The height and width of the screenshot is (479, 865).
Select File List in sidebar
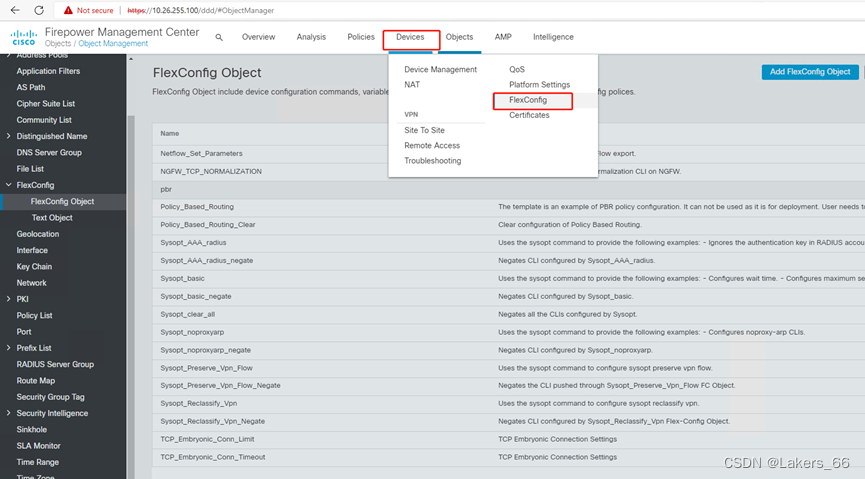click(x=30, y=169)
